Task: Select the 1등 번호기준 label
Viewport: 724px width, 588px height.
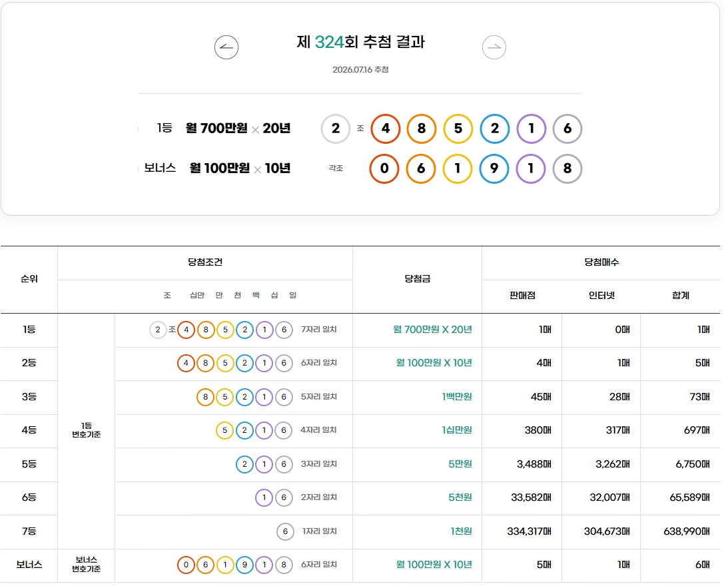Action: [87, 430]
